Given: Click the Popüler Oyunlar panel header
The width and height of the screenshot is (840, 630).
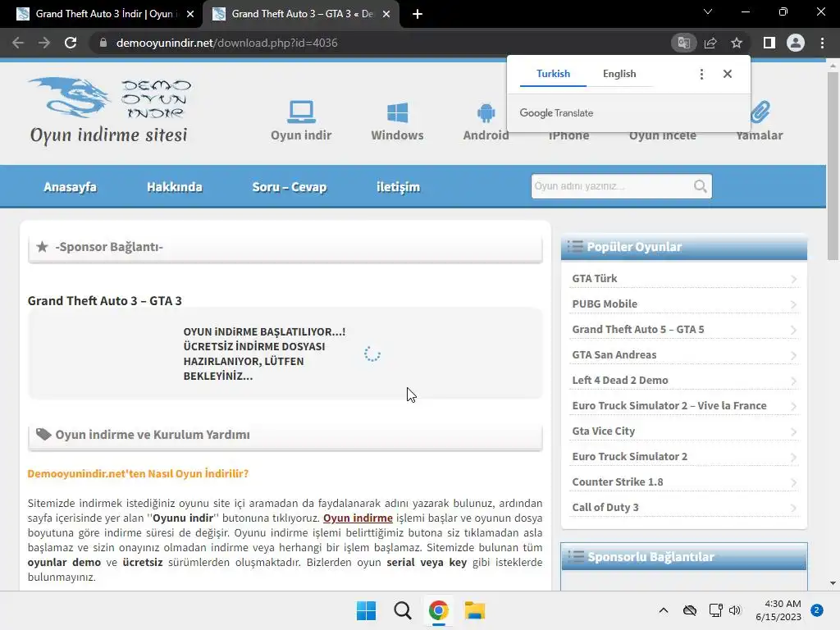Looking at the screenshot, I should pos(683,247).
